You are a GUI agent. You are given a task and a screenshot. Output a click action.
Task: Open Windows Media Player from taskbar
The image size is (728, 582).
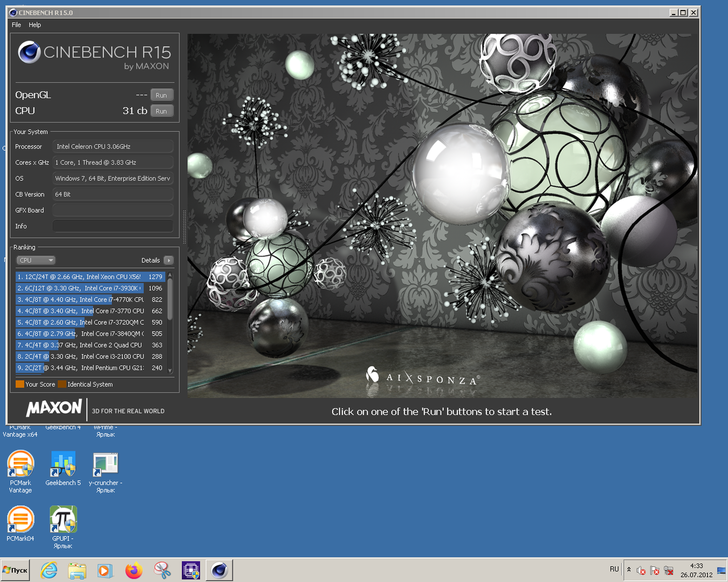click(105, 570)
